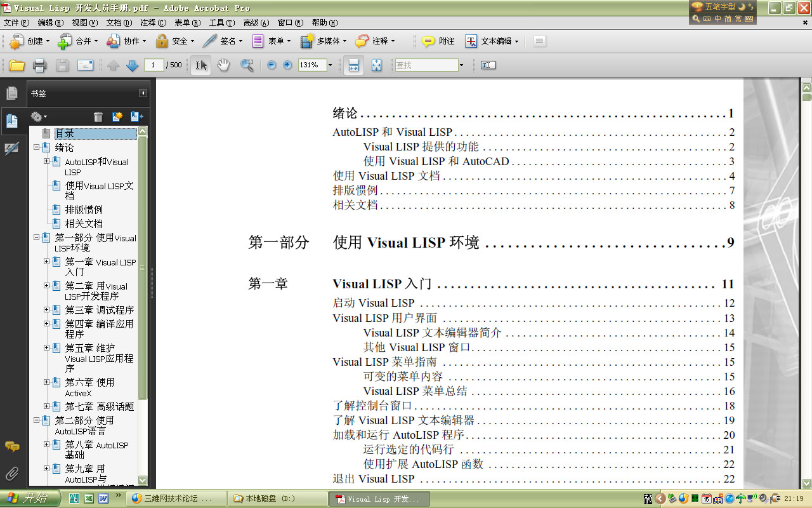This screenshot has height=508, width=812.
Task: Toggle Fit Width scrolling mode
Action: [x=354, y=65]
